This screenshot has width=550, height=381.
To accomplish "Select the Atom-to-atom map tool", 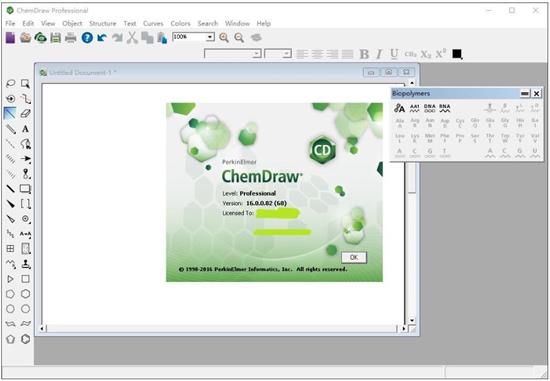I will point(25,234).
